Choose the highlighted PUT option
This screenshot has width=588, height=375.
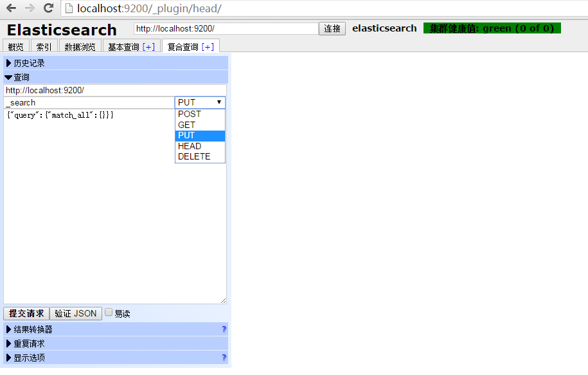click(x=200, y=136)
